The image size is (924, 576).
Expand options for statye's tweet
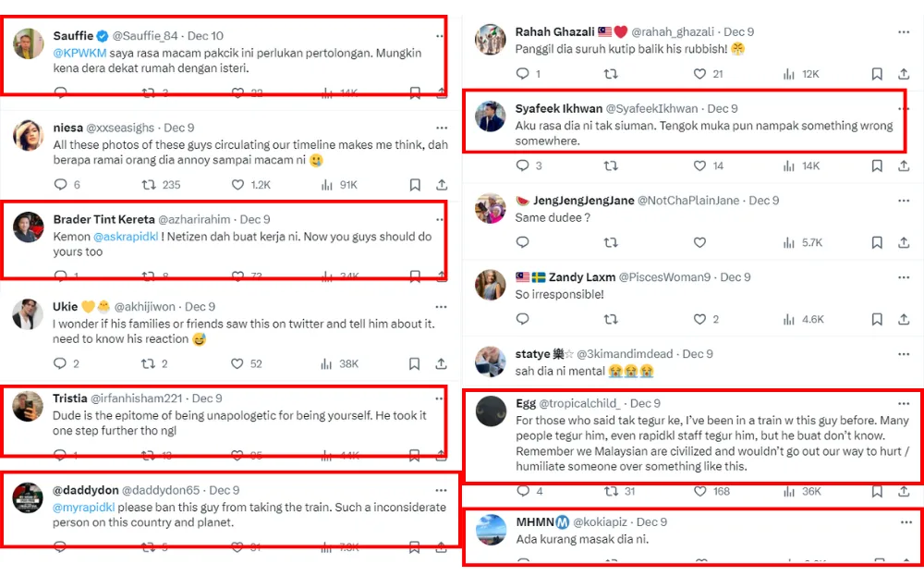click(x=903, y=354)
